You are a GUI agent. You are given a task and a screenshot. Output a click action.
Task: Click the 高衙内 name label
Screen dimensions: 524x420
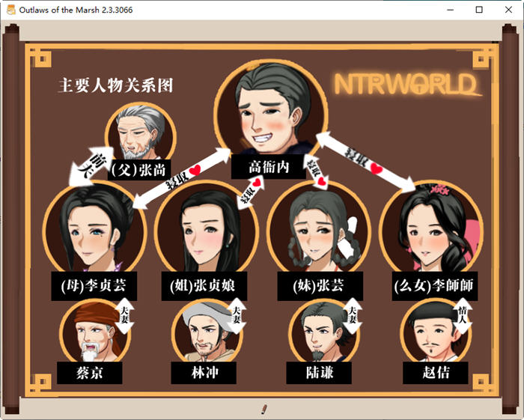(269, 167)
